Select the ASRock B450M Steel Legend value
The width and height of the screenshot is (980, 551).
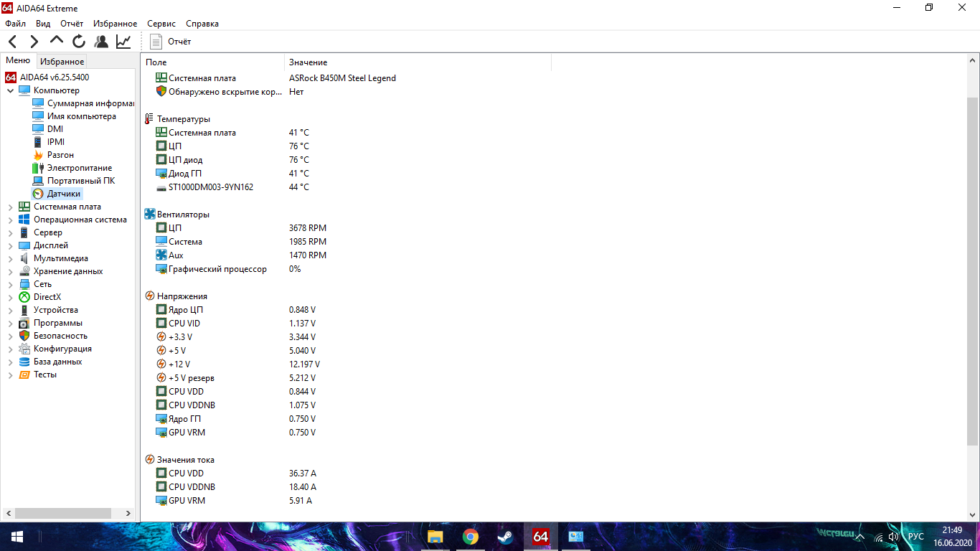[x=342, y=78]
